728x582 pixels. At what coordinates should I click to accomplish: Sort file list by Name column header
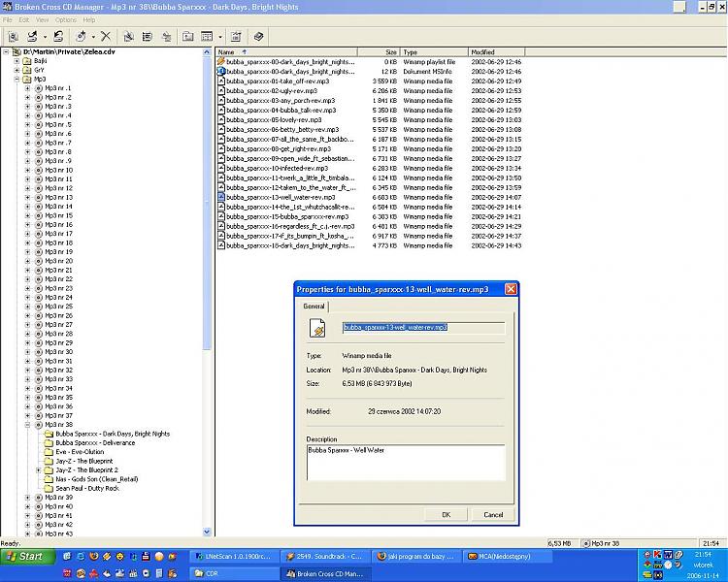pos(286,52)
